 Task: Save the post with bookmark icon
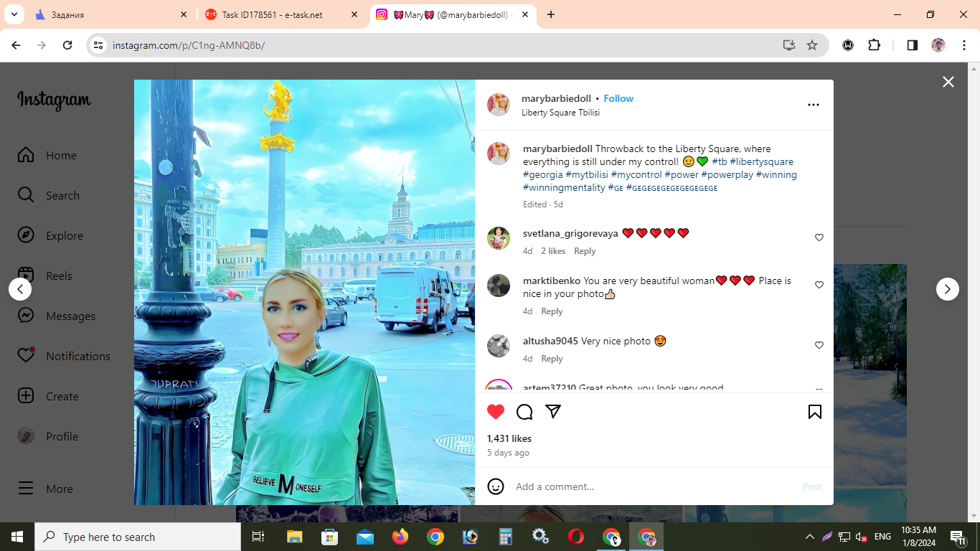pyautogui.click(x=815, y=412)
